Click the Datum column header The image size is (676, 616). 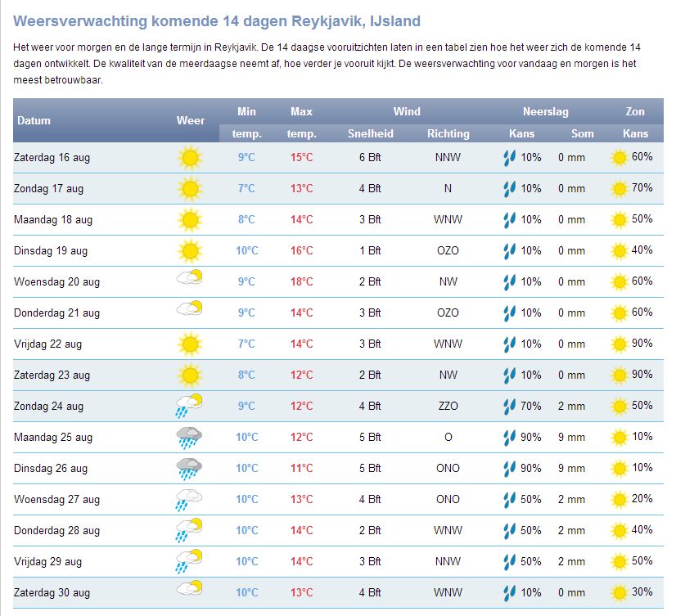coord(34,120)
